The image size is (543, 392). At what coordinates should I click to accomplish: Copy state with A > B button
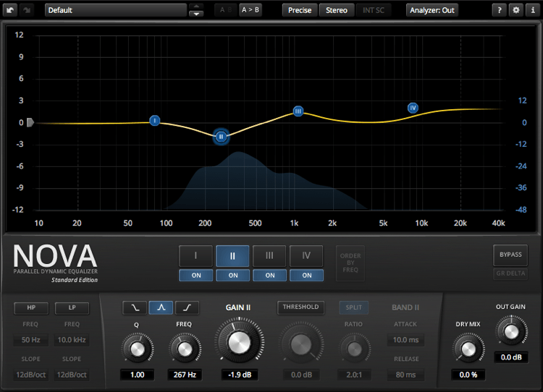click(251, 10)
